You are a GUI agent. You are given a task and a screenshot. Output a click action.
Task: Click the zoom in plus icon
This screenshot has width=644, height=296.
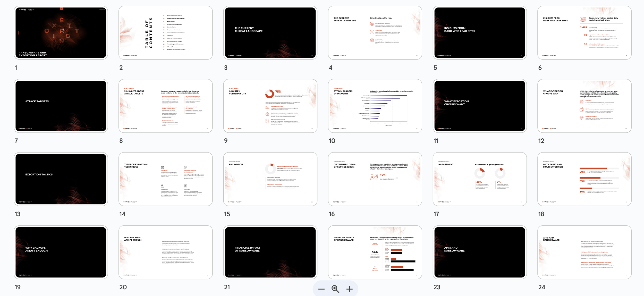pyautogui.click(x=349, y=289)
